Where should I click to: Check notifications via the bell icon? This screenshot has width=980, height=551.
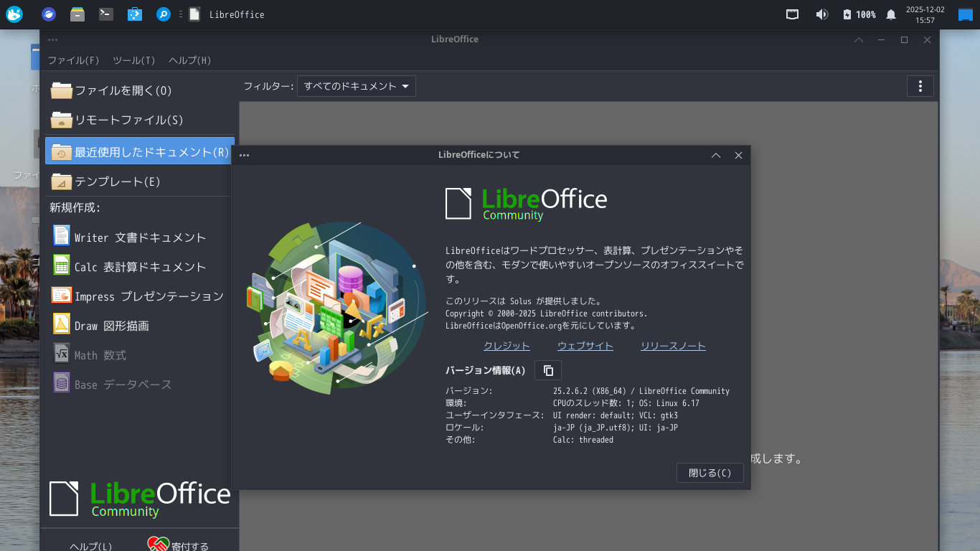pyautogui.click(x=890, y=14)
